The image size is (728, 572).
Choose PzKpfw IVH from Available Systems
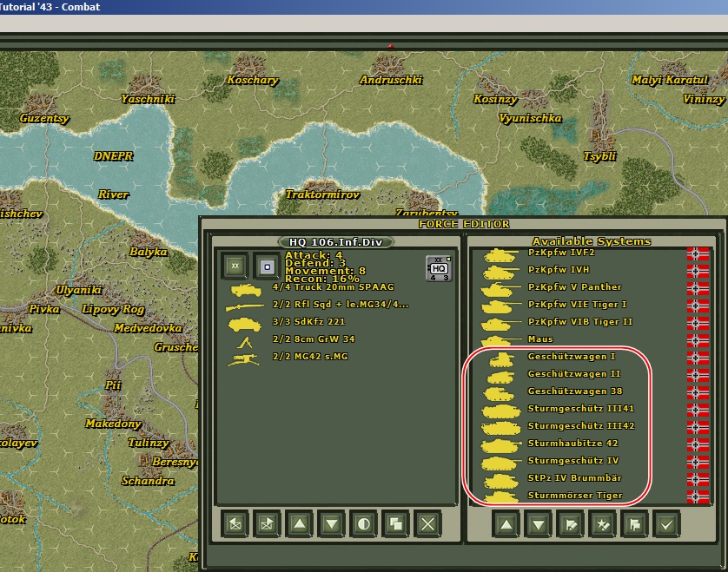[x=559, y=270]
